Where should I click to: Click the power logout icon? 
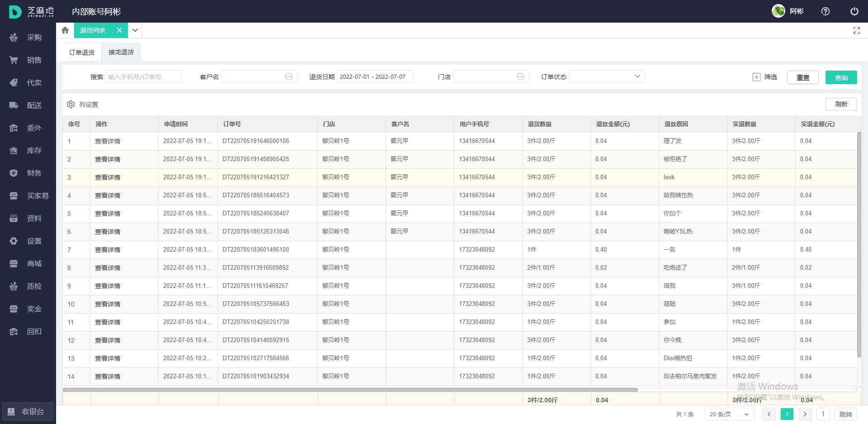pos(854,11)
